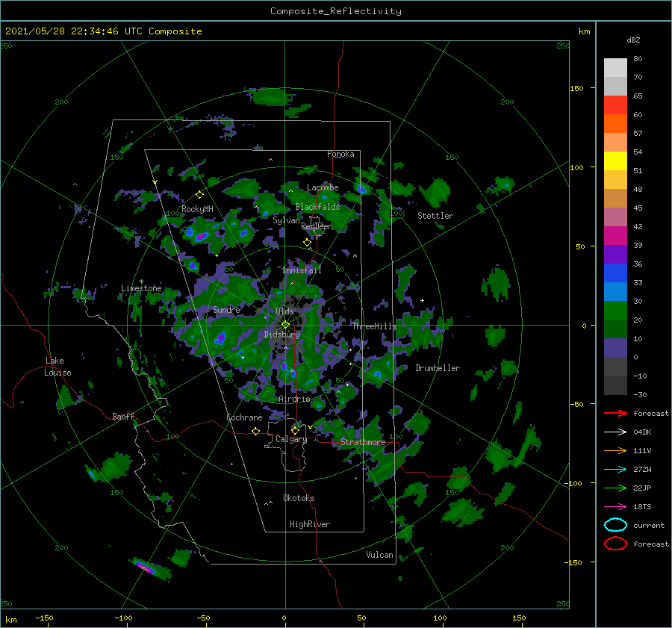This screenshot has width=672, height=628.
Task: Click the green 22JP arrow icon
Action: (615, 488)
